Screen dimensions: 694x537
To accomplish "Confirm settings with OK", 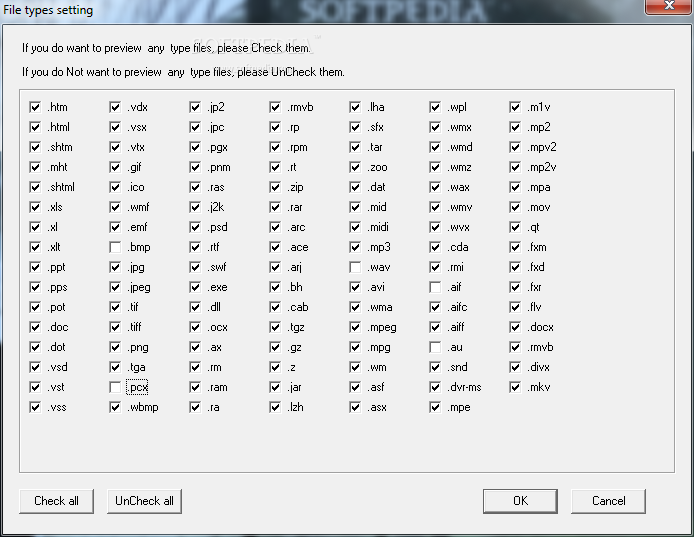I will click(x=520, y=501).
